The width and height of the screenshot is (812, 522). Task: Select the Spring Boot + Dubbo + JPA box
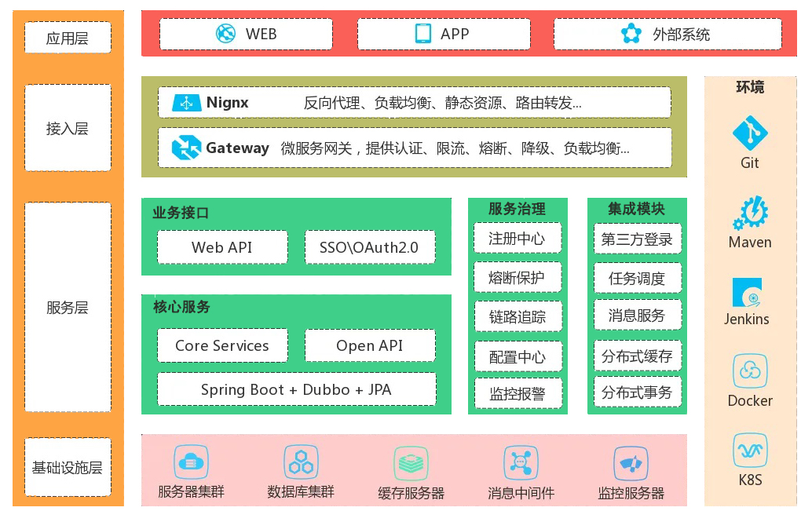click(296, 389)
